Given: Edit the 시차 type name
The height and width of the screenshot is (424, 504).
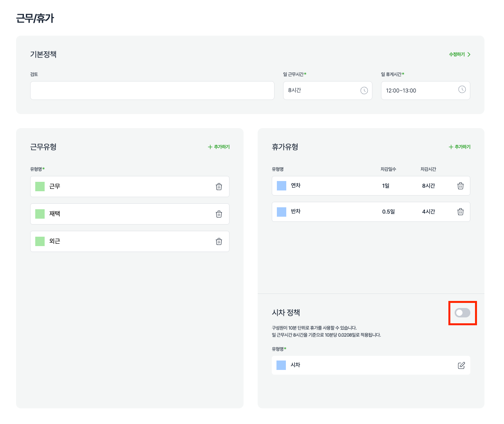Looking at the screenshot, I should click(461, 365).
